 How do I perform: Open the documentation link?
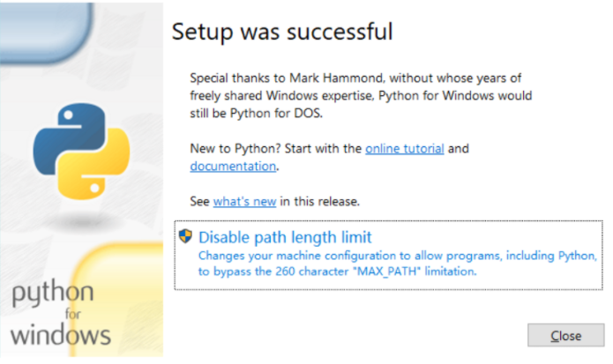coord(233,167)
